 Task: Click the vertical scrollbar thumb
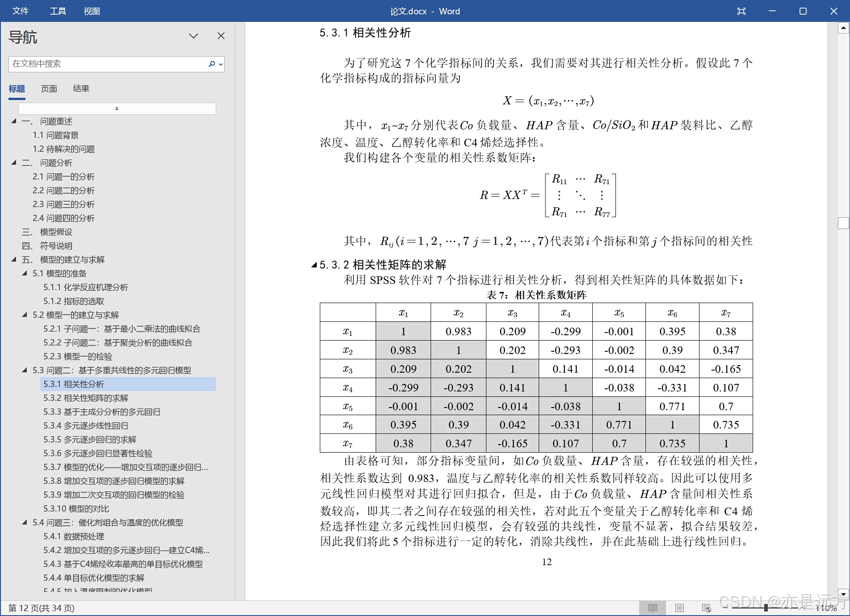(x=843, y=223)
